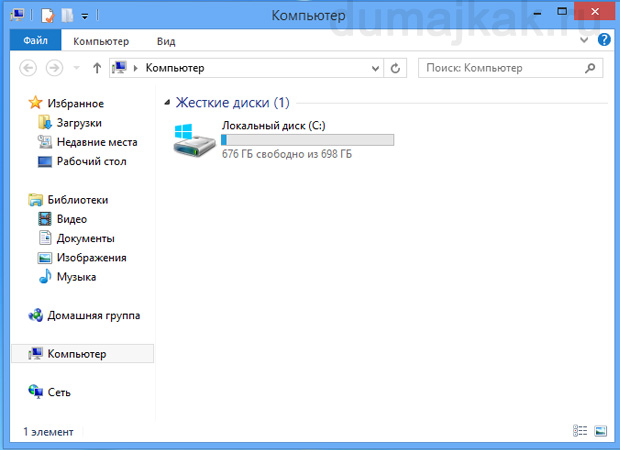Click the Forward navigation arrow

point(54,68)
